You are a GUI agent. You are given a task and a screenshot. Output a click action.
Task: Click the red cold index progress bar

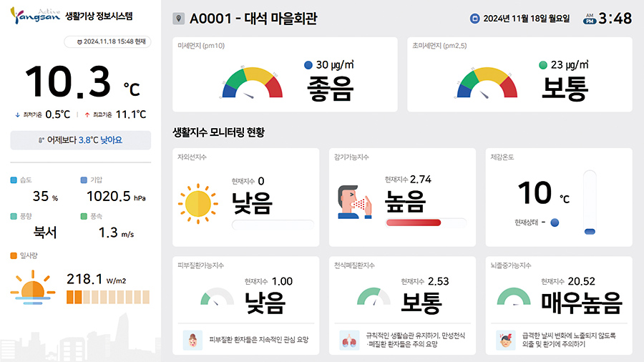tap(414, 223)
